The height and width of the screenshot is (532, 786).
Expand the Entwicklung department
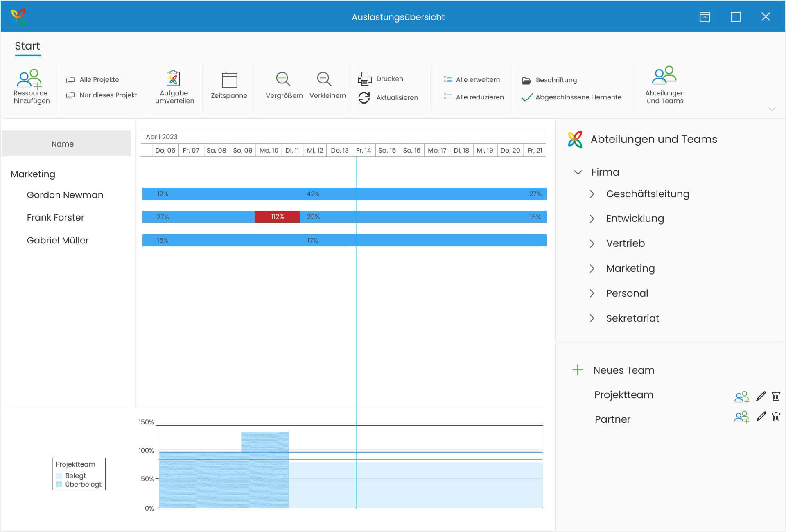pos(592,219)
